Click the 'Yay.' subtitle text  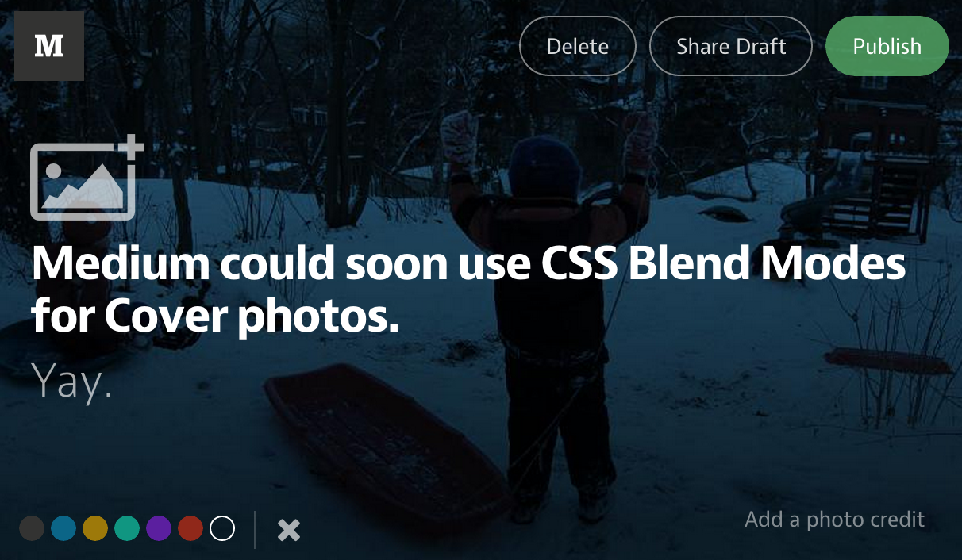[x=72, y=383]
